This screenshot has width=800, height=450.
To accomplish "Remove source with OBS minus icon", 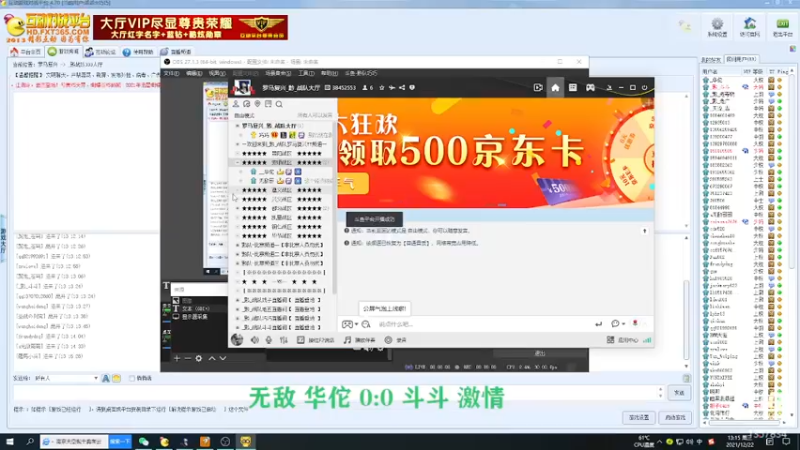I will coord(187,358).
